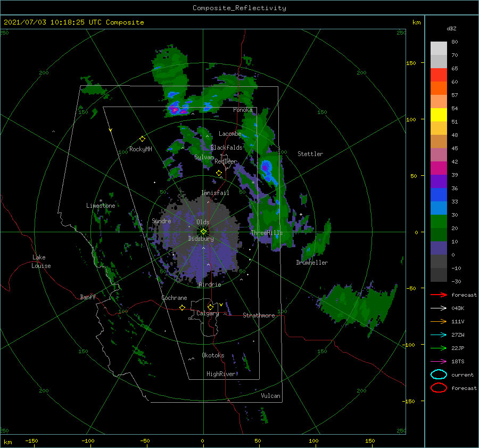Image resolution: width=479 pixels, height=448 pixels.
Task: Click the Stettler town label
Action: 310,154
